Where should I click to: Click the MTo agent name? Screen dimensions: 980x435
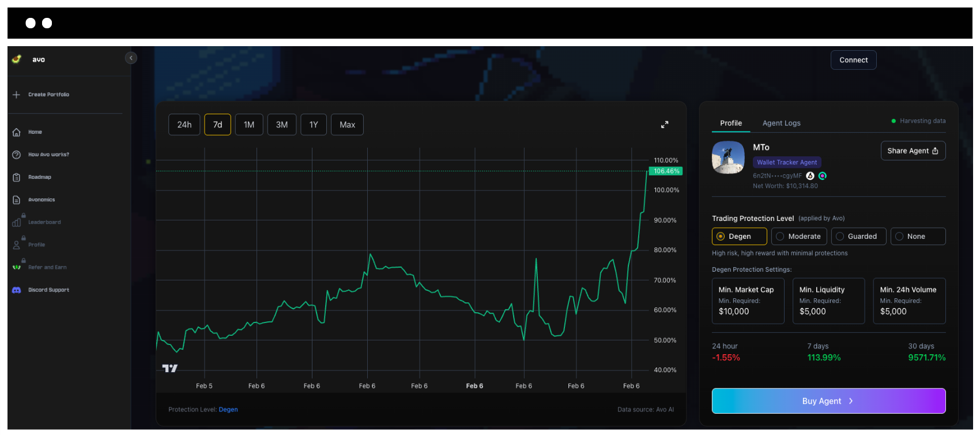(x=761, y=148)
